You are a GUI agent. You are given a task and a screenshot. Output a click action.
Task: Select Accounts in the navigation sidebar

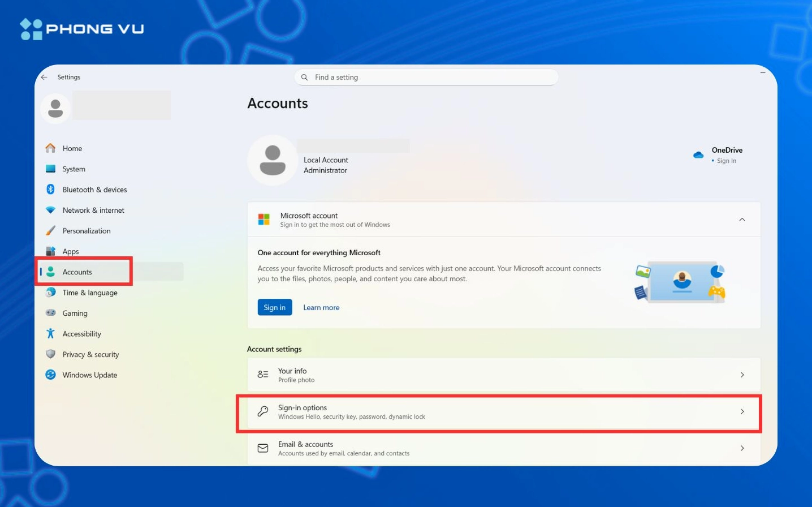point(77,272)
